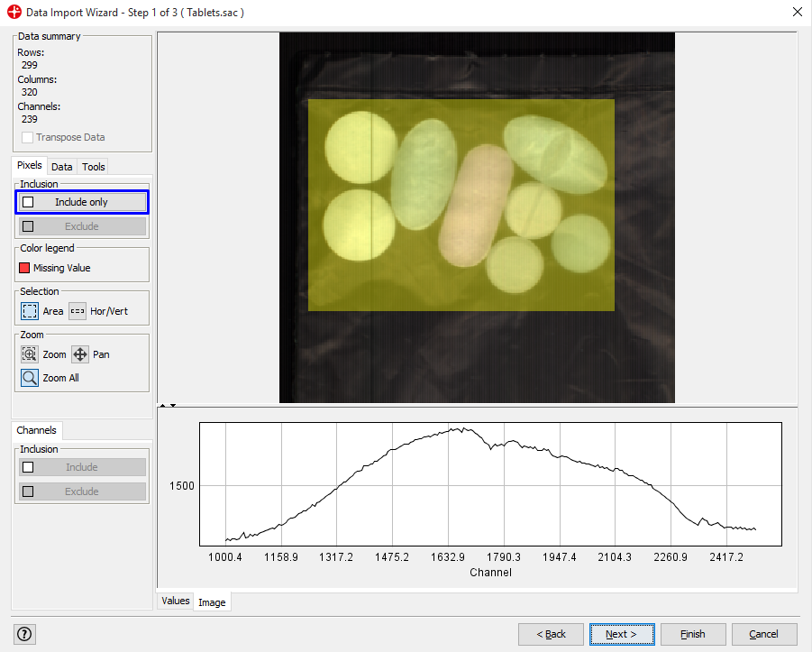Collapse the splitter arrows above the spectrum plot
This screenshot has height=652, width=812.
tap(167, 406)
